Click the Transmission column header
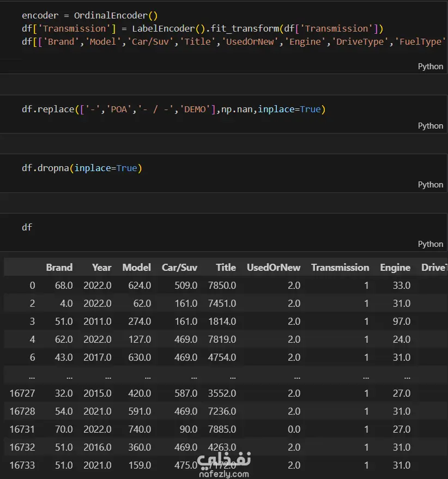Screen dimensions: 448x479 click(x=340, y=268)
